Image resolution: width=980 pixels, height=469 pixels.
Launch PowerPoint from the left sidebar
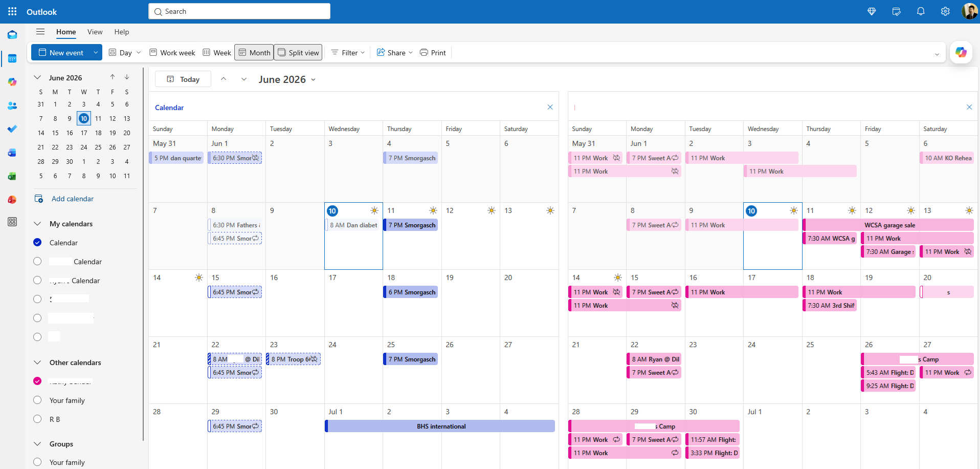coord(12,200)
